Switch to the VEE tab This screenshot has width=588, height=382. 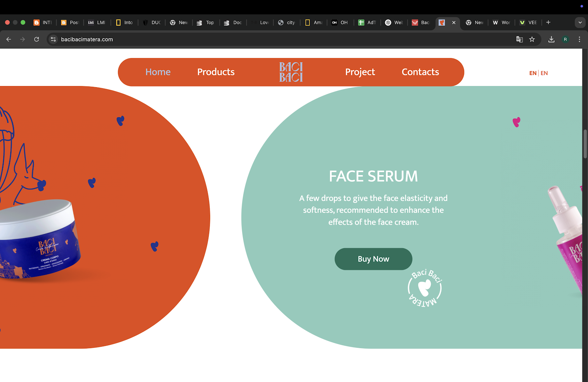(x=528, y=22)
